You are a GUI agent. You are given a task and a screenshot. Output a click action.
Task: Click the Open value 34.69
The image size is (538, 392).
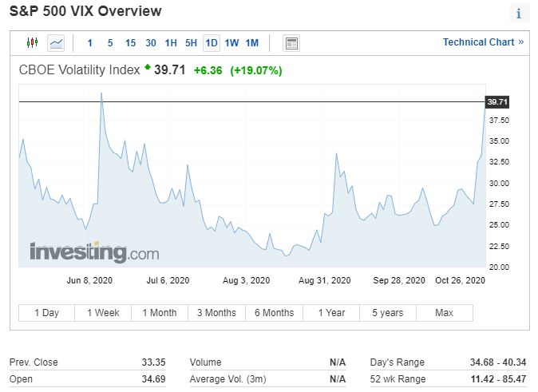tap(153, 379)
